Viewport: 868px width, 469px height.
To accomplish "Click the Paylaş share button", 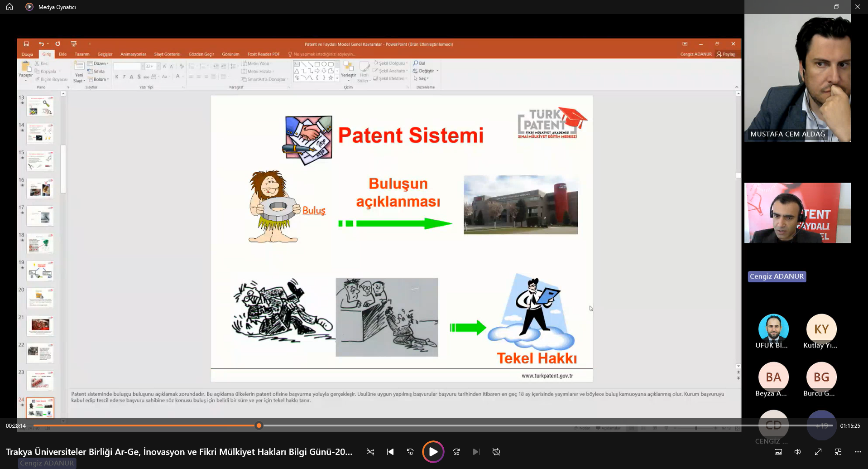I will (726, 54).
